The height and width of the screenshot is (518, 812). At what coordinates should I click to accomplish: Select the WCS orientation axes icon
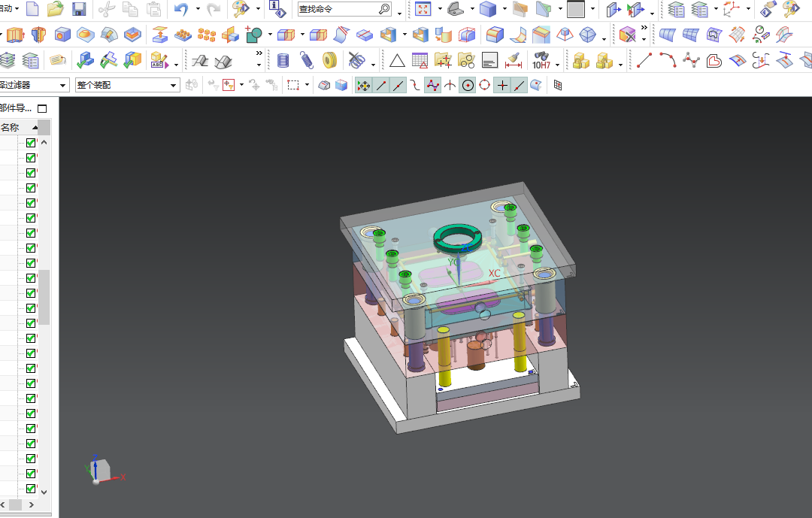[732, 9]
